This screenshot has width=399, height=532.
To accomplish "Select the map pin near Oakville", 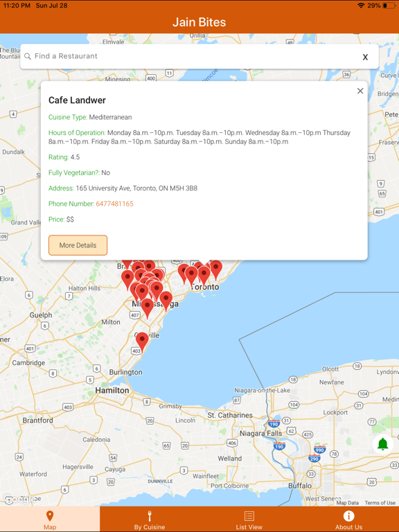I will (142, 342).
